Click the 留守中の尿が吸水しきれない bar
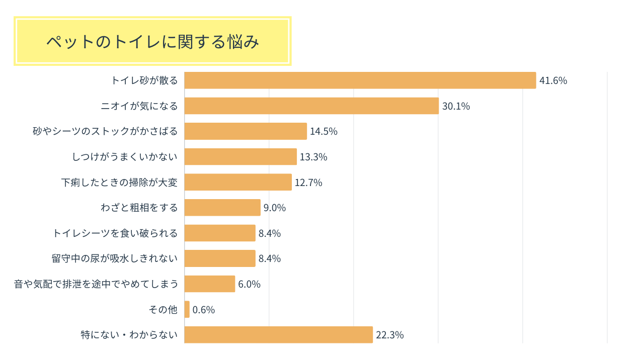This screenshot has width=644, height=362. coord(220,258)
